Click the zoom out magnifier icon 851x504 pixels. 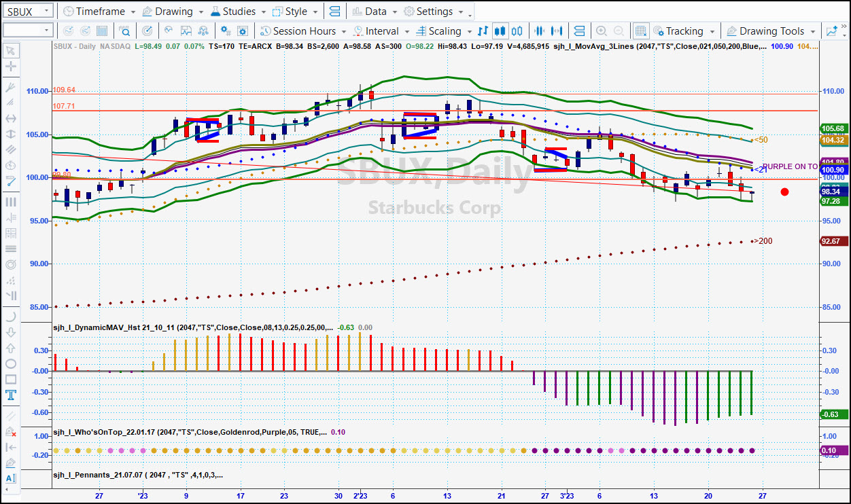click(x=619, y=31)
